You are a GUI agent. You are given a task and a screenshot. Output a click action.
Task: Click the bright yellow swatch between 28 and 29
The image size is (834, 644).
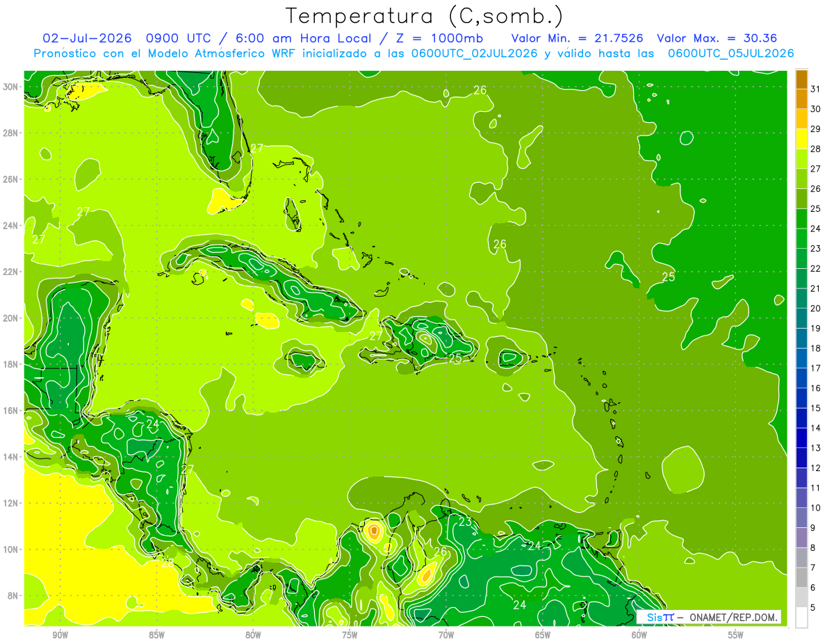pyautogui.click(x=801, y=138)
